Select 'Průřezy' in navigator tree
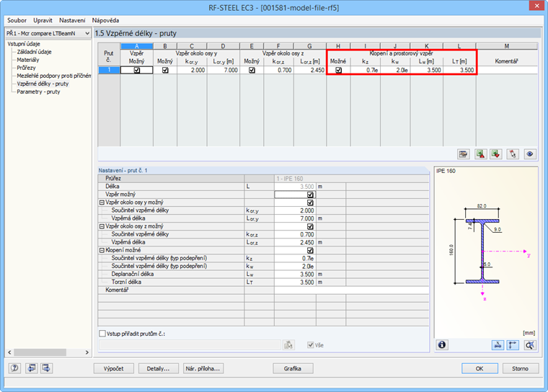The height and width of the screenshot is (392, 548). pyautogui.click(x=26, y=68)
